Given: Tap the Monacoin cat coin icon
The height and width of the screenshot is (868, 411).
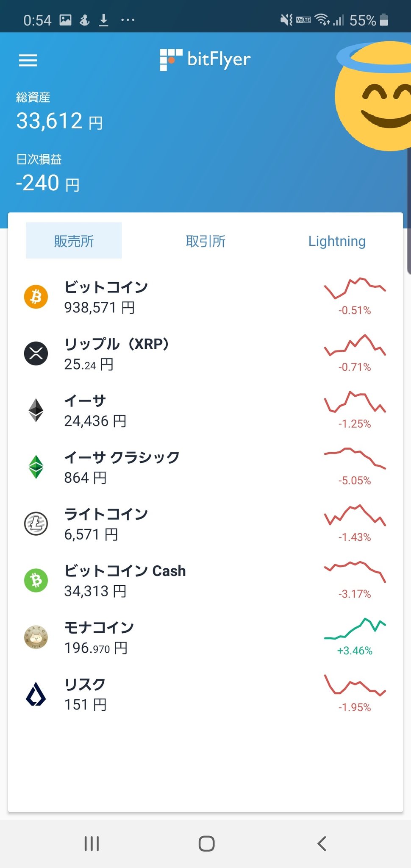Looking at the screenshot, I should click(x=36, y=637).
